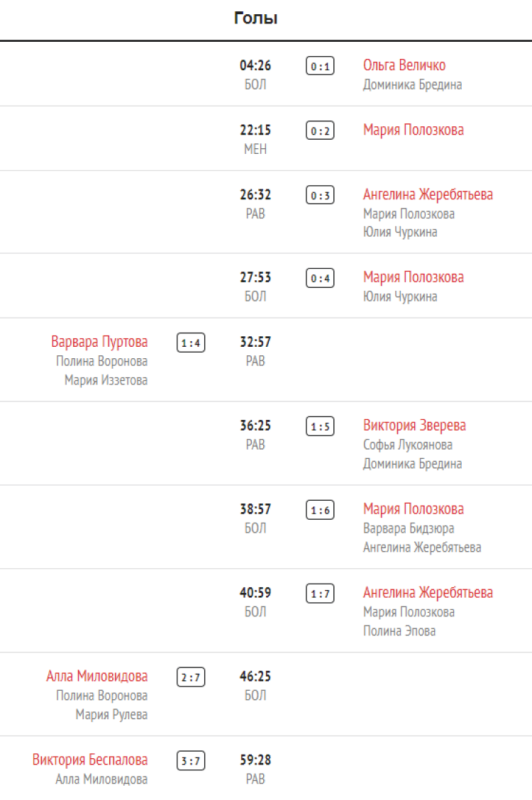This screenshot has height=800, width=532.
Task: Click the 1:4 score badge
Action: pyautogui.click(x=191, y=344)
